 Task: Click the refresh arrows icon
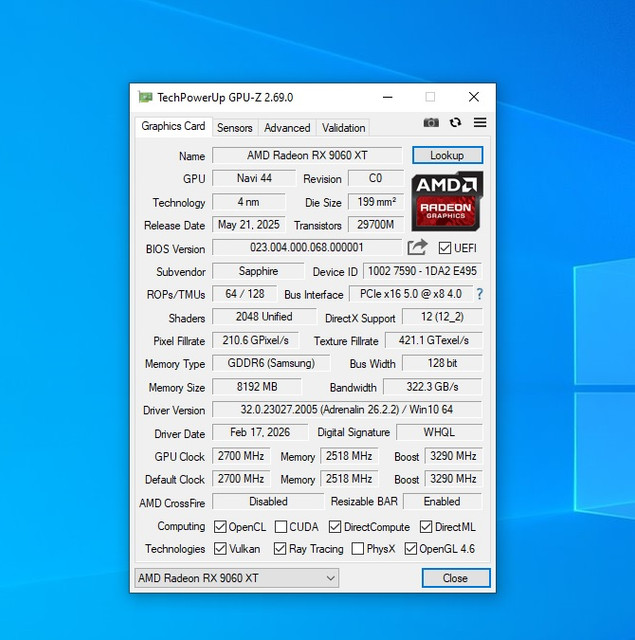point(455,122)
